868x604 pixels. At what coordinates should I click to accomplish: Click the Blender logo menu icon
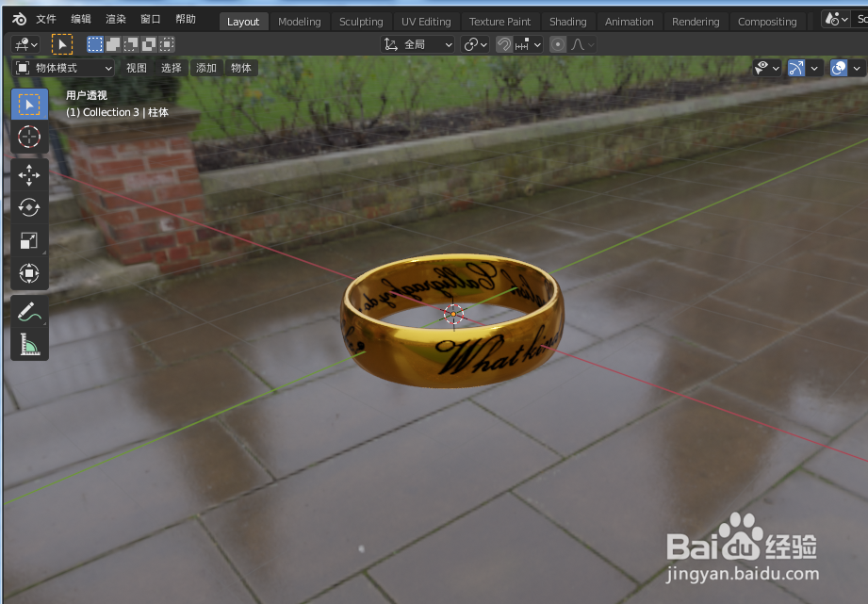(x=20, y=20)
